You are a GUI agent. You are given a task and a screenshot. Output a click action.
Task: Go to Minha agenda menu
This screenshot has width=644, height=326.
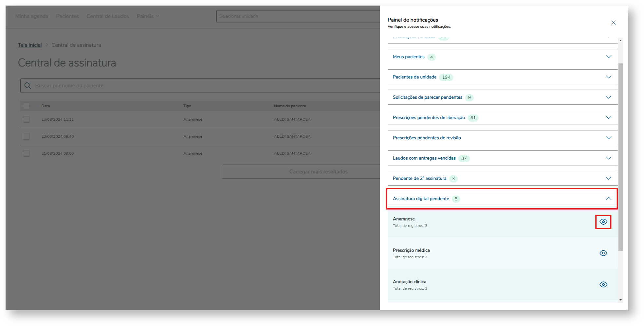[x=32, y=16]
